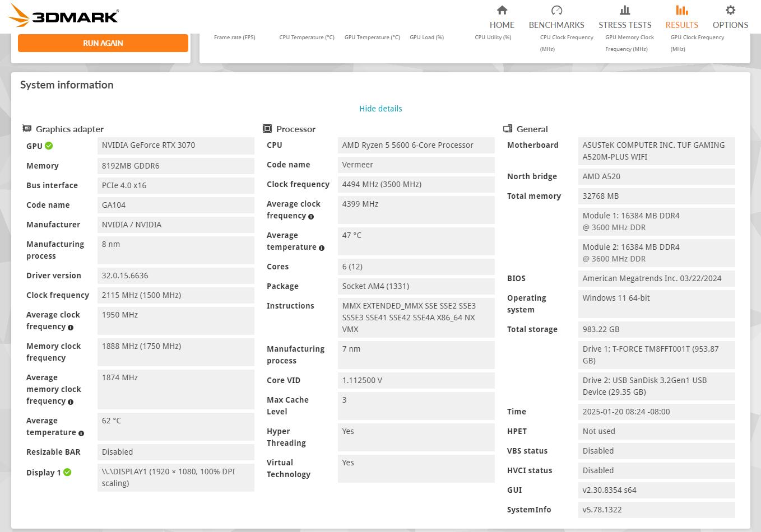
Task: Open the Options gear icon
Action: (730, 10)
